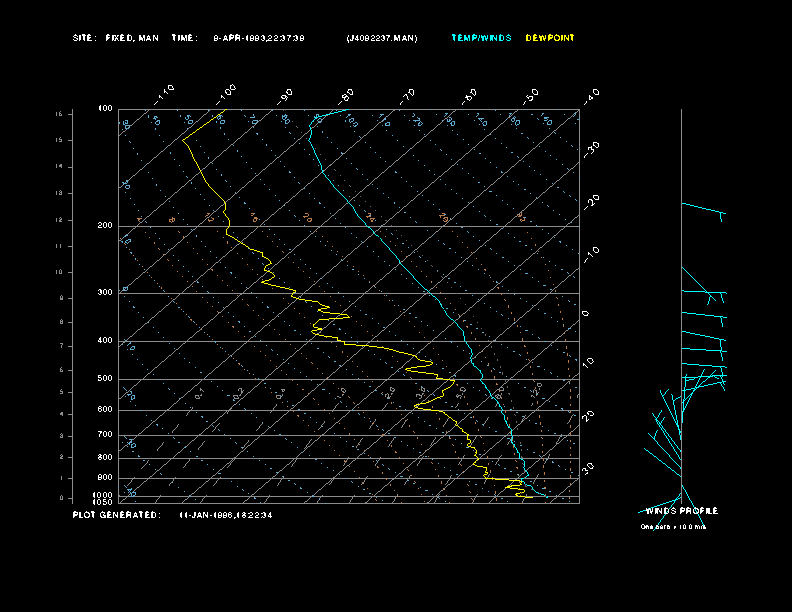Screen dimensions: 792x612
Task: Click the 'One barb = 10.0 m/s' caption
Action: tap(673, 527)
